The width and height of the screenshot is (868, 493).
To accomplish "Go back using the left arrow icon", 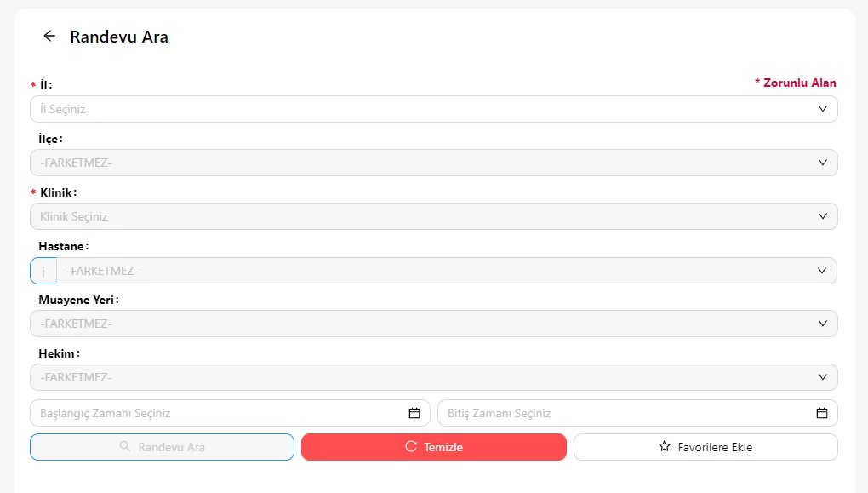I will [x=49, y=36].
